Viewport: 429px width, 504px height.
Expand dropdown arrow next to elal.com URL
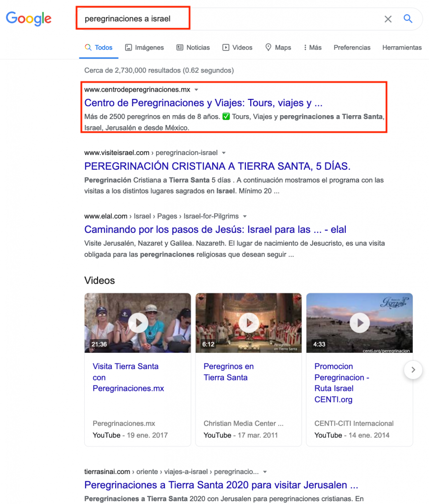(245, 217)
